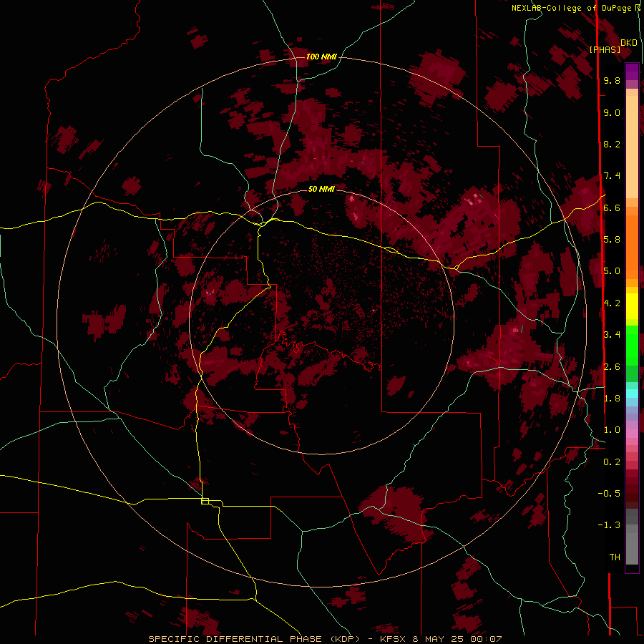The image size is (644, 644).
Task: Pick the pale peach color bar segment
Action: pos(632,147)
